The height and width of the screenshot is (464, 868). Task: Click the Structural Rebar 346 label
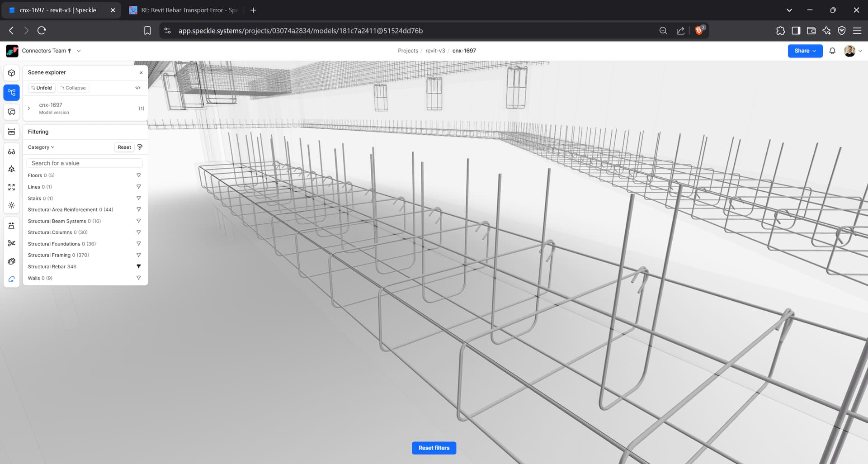(x=52, y=267)
